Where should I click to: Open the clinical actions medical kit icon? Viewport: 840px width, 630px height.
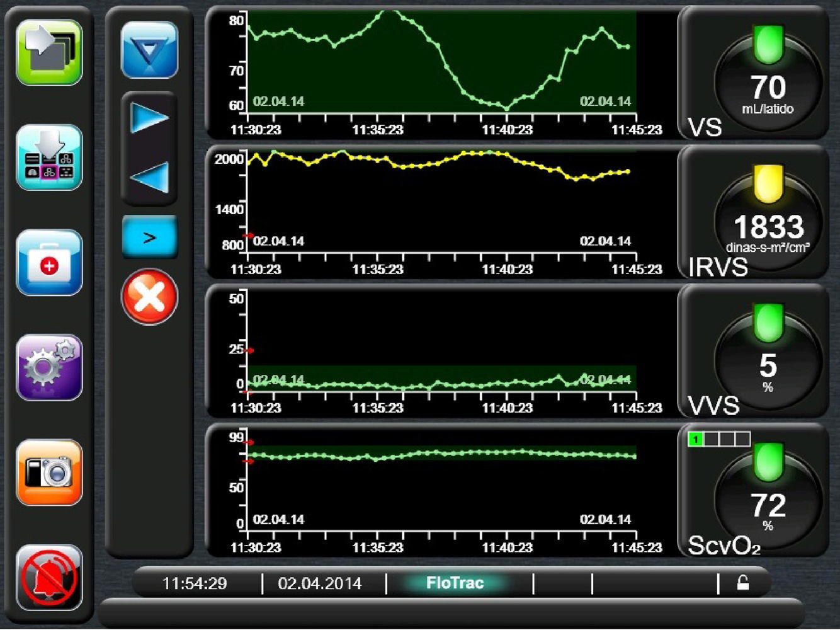[49, 263]
